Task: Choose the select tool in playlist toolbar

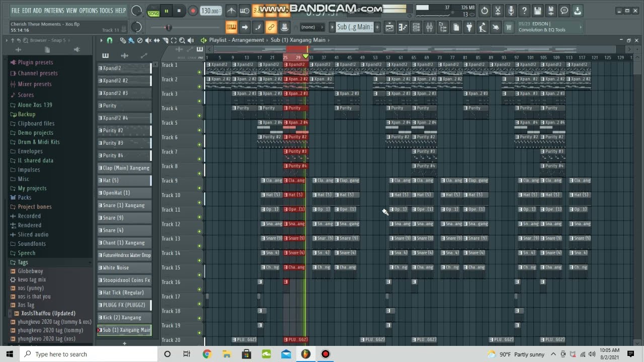Action: click(x=174, y=40)
